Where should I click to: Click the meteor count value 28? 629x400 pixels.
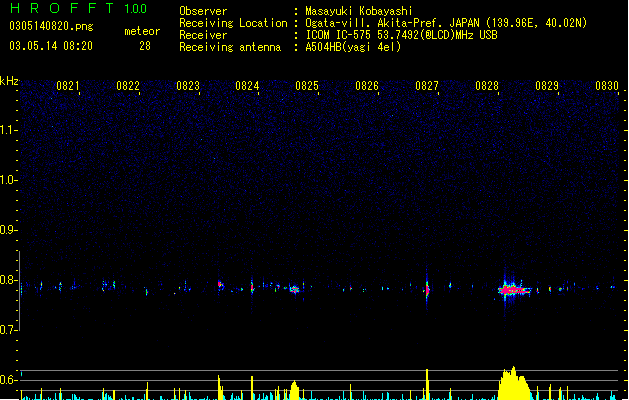(x=145, y=46)
